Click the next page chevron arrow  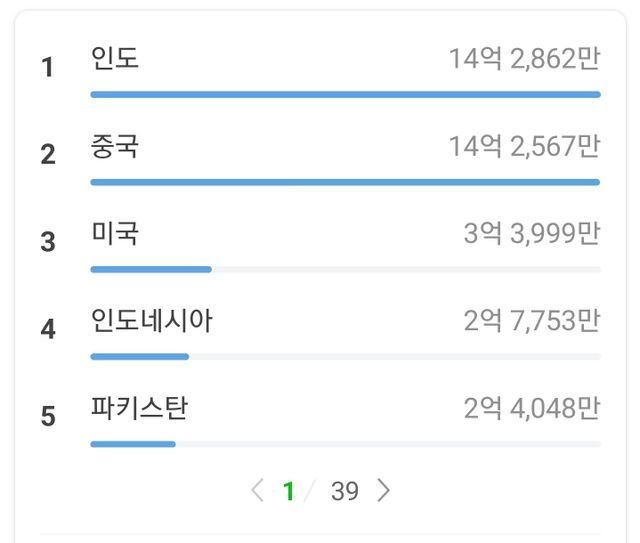(384, 490)
